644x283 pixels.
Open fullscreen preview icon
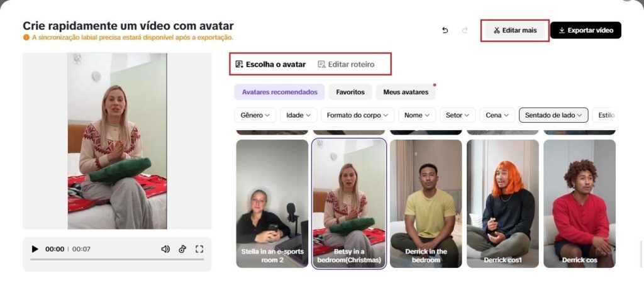click(x=199, y=249)
